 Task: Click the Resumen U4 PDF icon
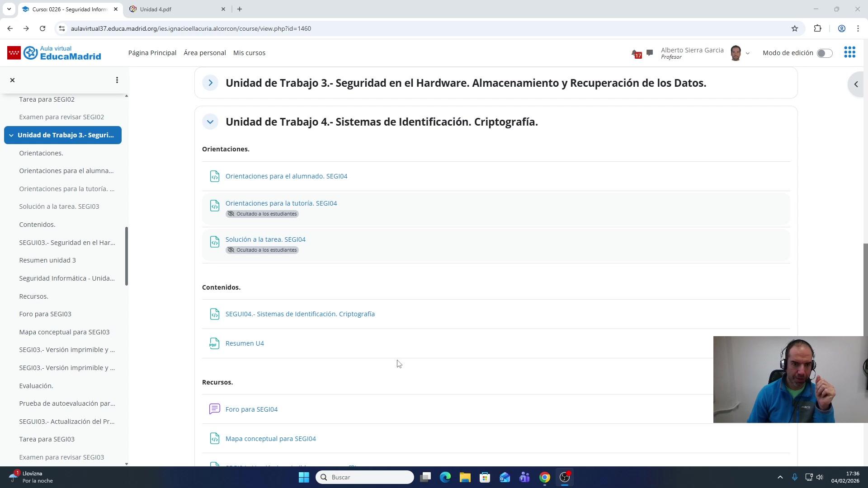point(215,343)
